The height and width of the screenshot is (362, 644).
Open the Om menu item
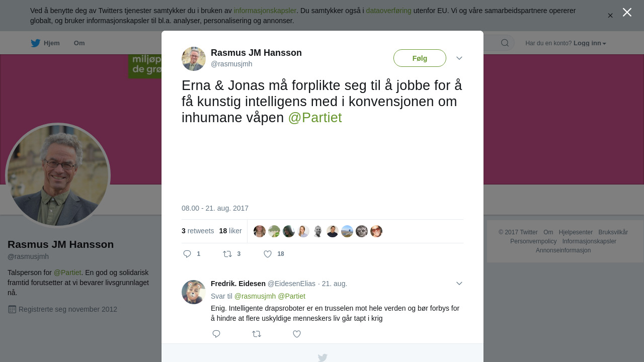tap(79, 43)
